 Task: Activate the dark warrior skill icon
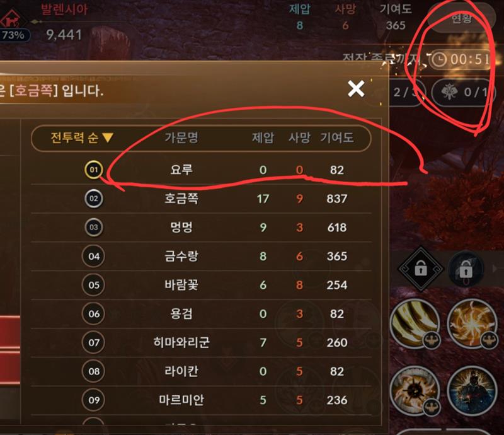[x=472, y=390]
